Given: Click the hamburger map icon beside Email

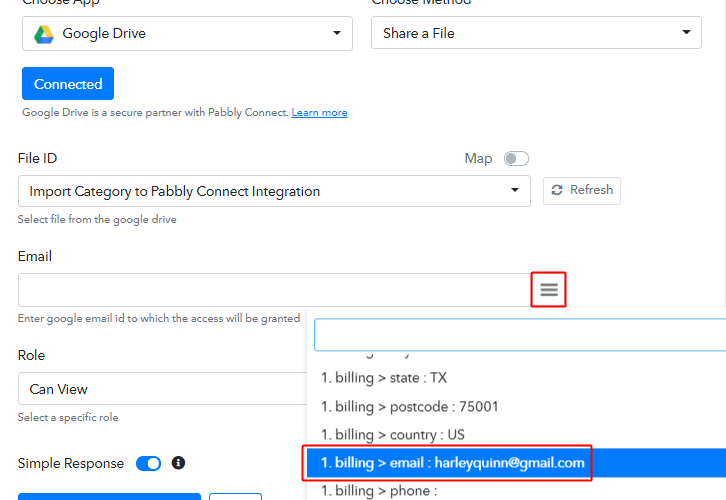Looking at the screenshot, I should pyautogui.click(x=549, y=290).
